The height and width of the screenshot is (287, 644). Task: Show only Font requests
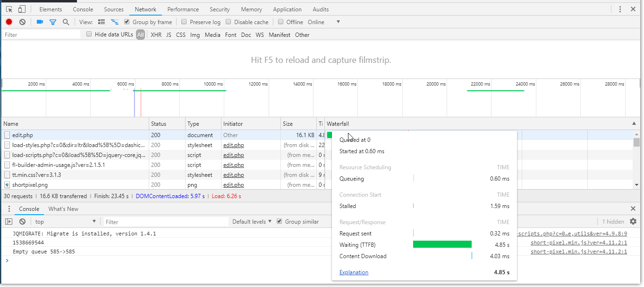click(231, 35)
